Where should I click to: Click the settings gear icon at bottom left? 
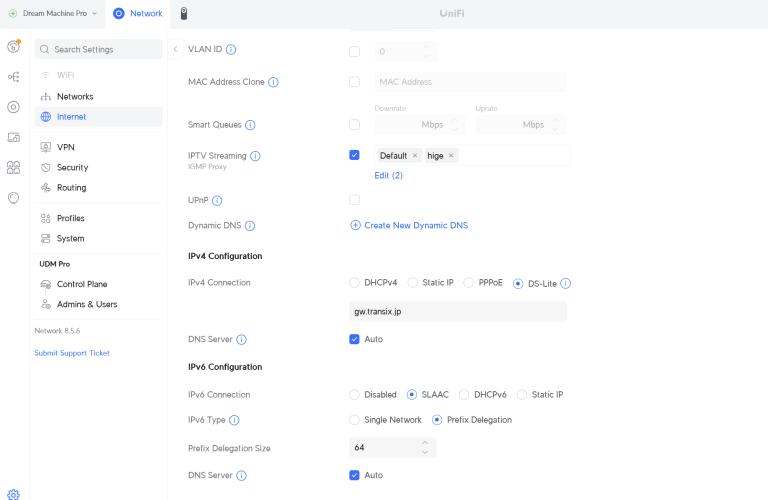coord(14,493)
